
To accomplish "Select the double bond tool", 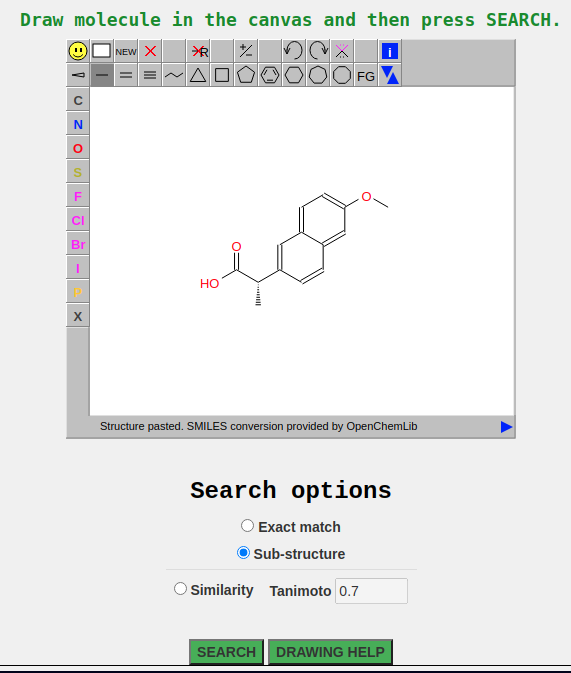I will tap(126, 76).
